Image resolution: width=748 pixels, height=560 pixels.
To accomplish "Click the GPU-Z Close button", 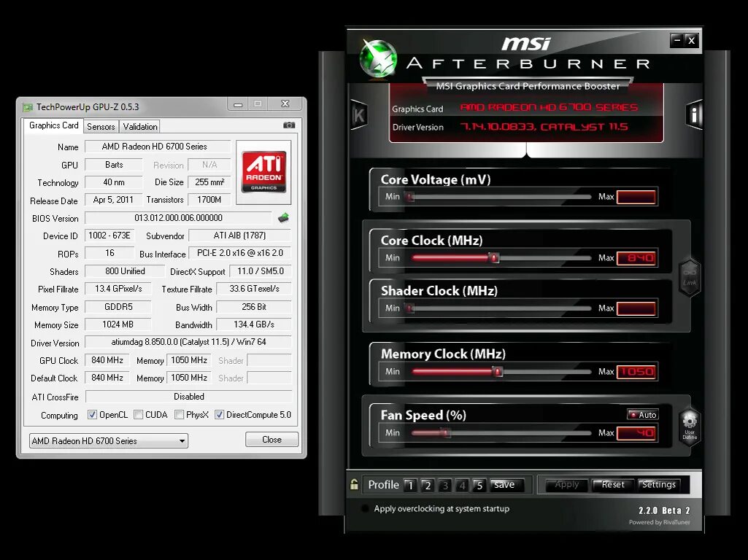I will click(272, 440).
